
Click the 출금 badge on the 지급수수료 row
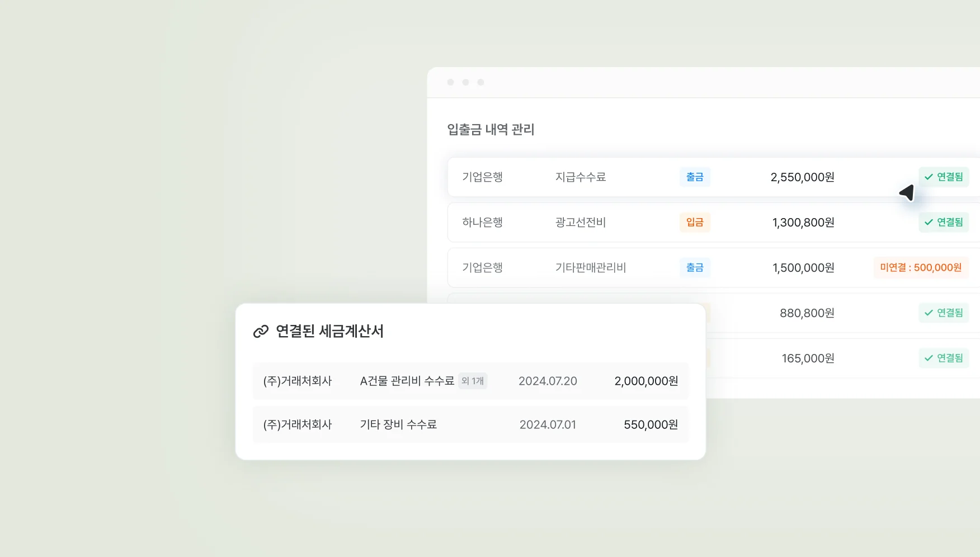pos(695,177)
